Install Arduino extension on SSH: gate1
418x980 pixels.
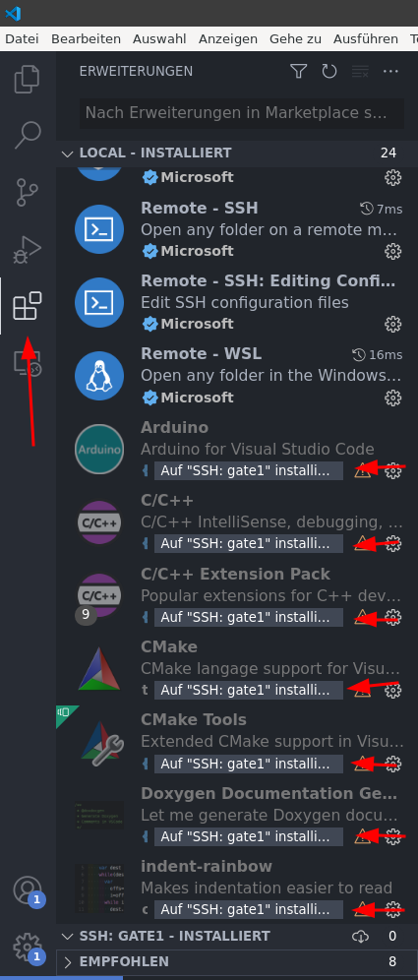pos(249,470)
